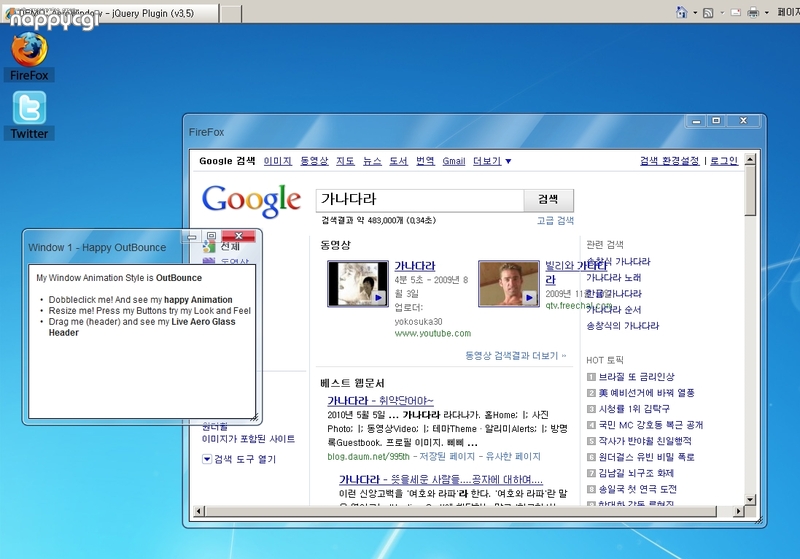This screenshot has height=559, width=800.
Task: Open the 가나다라 - 취약단어야~ result
Action: pyautogui.click(x=380, y=400)
